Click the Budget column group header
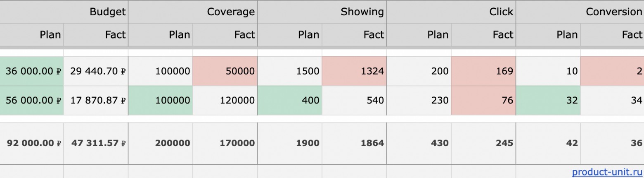This screenshot has height=178, width=644. tap(107, 12)
